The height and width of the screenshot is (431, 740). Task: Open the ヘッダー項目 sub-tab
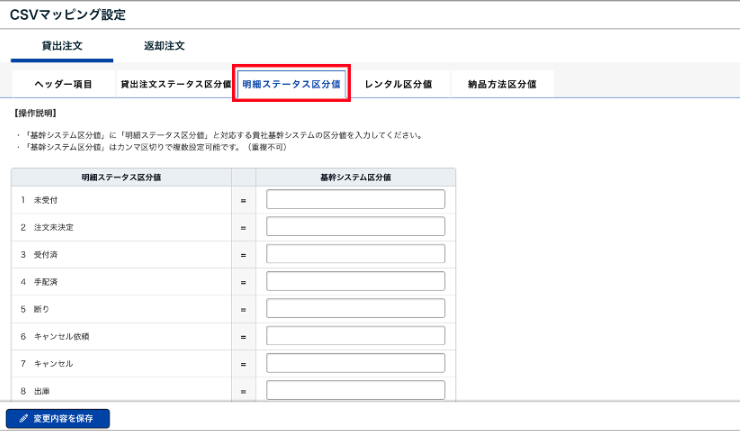[x=62, y=84]
